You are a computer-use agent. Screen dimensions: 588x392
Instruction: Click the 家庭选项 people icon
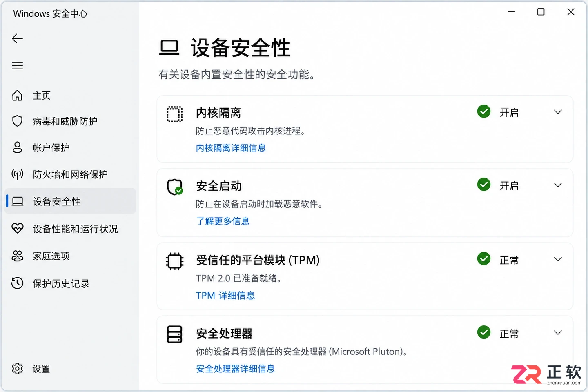pyautogui.click(x=17, y=256)
